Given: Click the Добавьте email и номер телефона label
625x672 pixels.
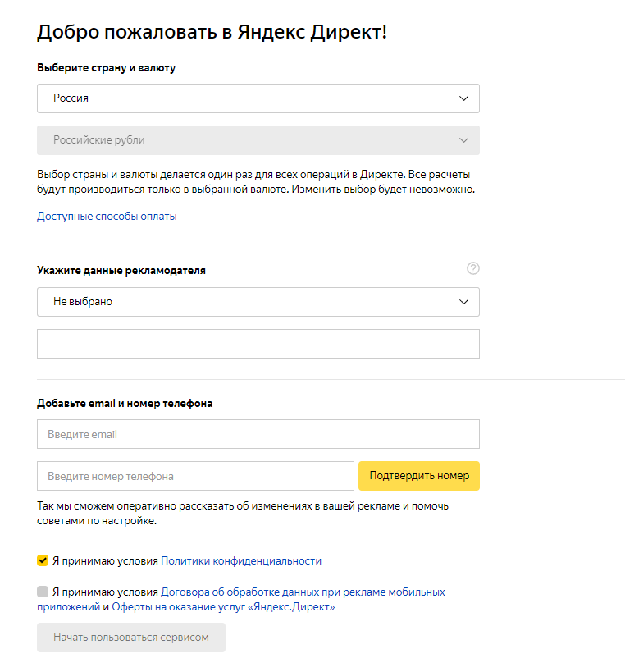Looking at the screenshot, I should (125, 404).
